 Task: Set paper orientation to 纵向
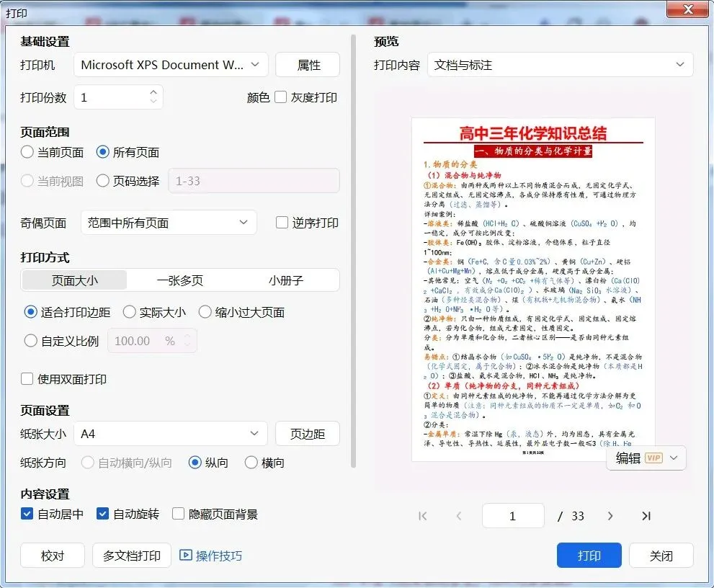click(x=195, y=463)
